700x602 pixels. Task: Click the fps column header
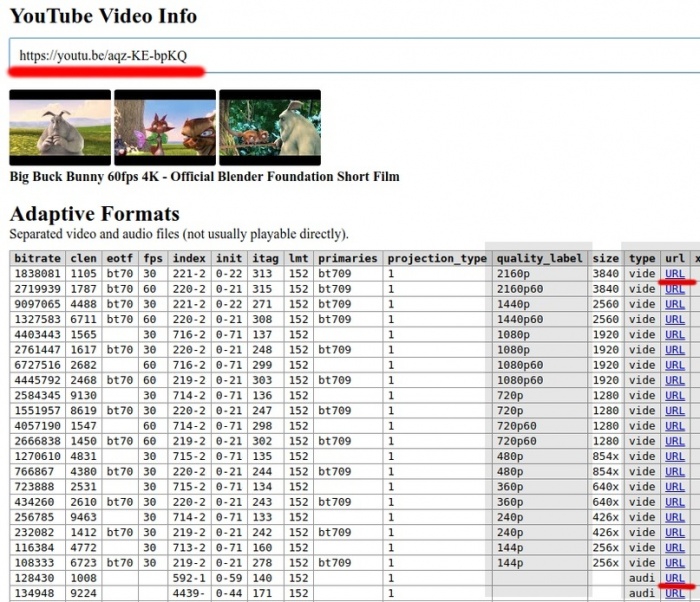(x=153, y=258)
